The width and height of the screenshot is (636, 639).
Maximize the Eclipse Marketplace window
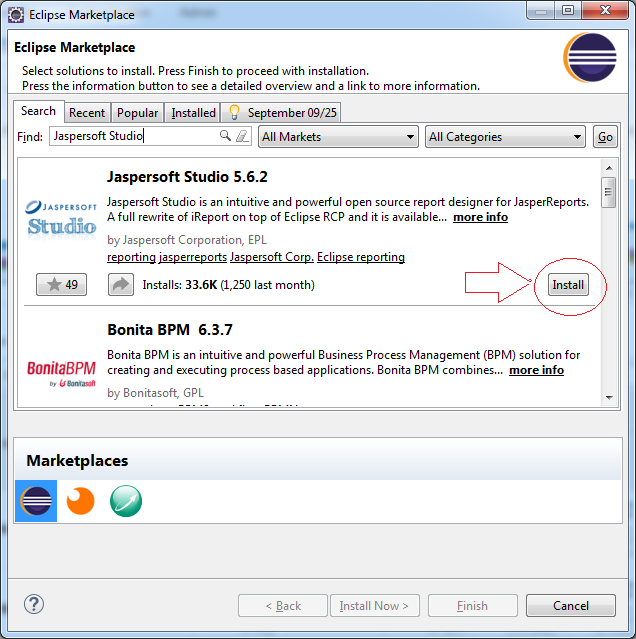coord(568,10)
